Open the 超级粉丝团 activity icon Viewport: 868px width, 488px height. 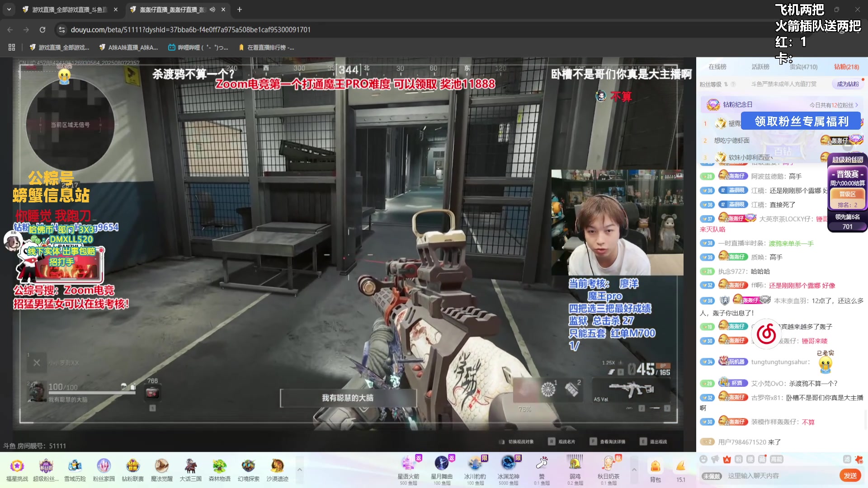(x=46, y=470)
